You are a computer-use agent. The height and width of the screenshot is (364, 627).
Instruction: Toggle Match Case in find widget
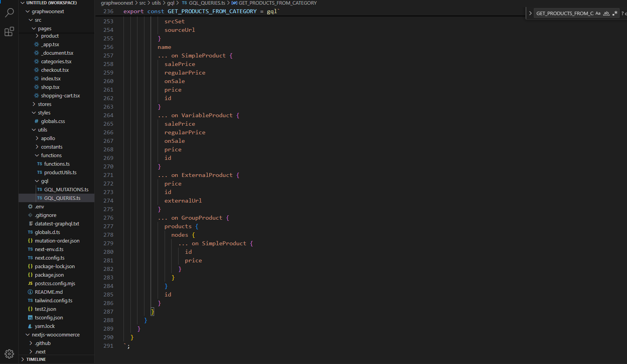coord(598,13)
